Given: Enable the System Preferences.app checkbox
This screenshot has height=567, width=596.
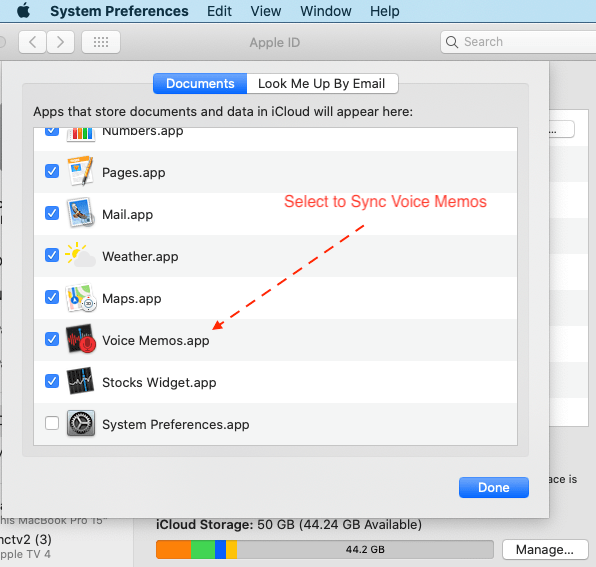Looking at the screenshot, I should point(52,423).
